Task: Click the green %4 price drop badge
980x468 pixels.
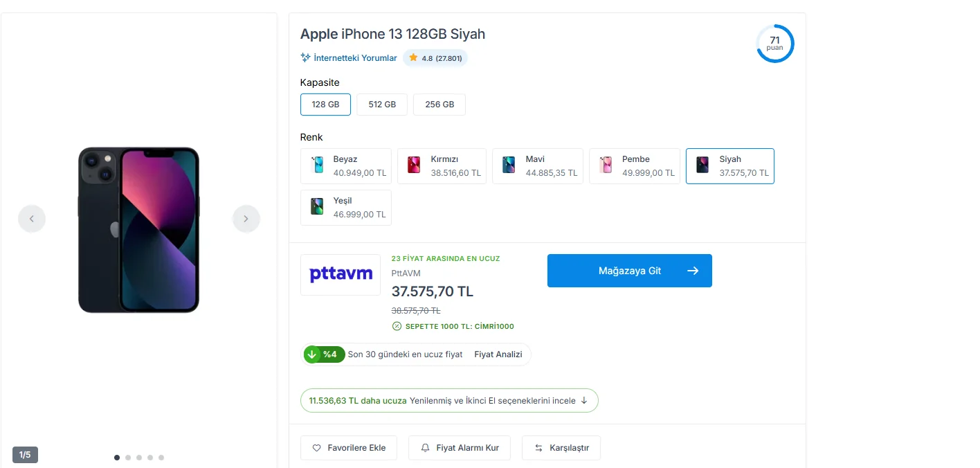Action: (324, 354)
